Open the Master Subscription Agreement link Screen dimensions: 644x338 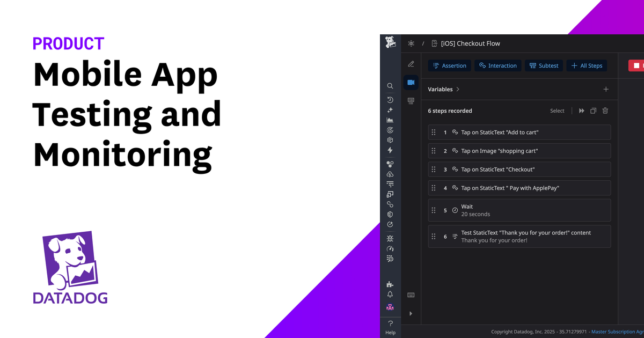[618, 332]
